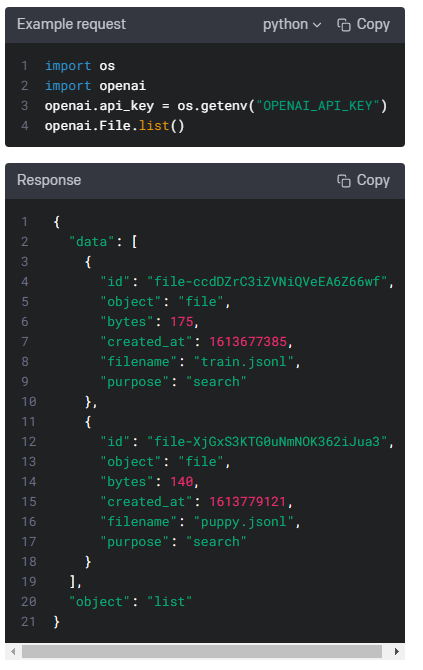Viewport: 423px width, 670px height.
Task: Click "search" value on line 17
Action: 216,542
